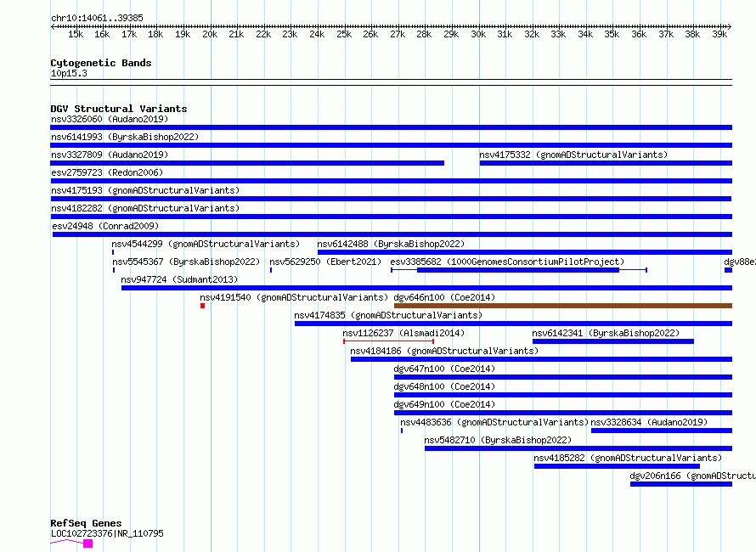Click the blue nsv4175332 variant bar
The width and height of the screenshot is (756, 552).
pos(606,163)
